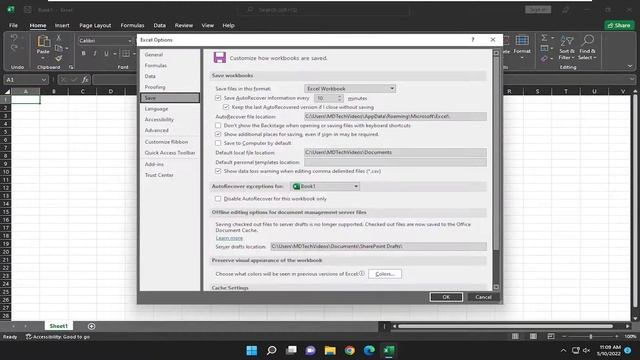The height and width of the screenshot is (360, 640).
Task: Click the horizontal sheet scrollbar
Action: [506, 326]
